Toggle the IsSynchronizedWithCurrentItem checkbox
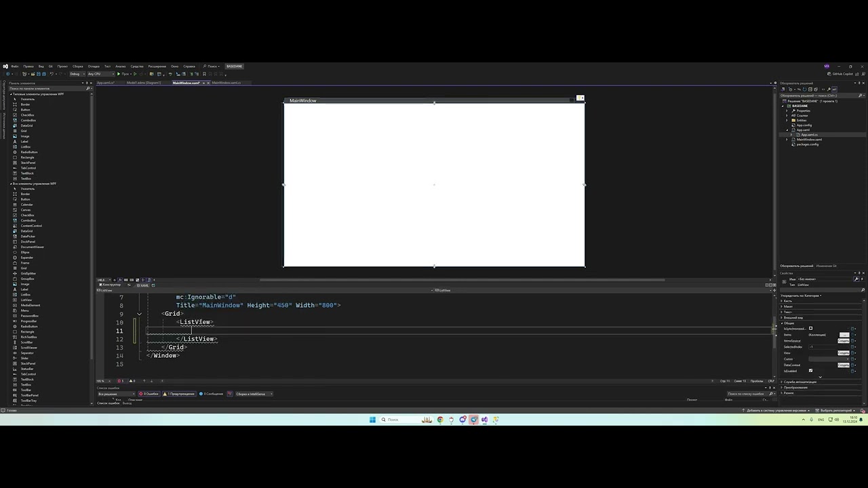The width and height of the screenshot is (868, 488). tap(810, 328)
